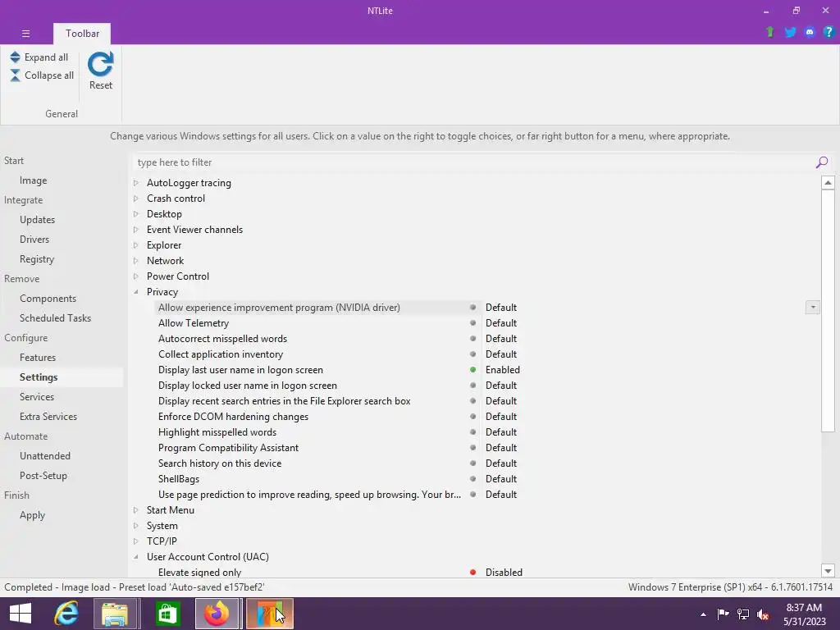Screen dimensions: 840x630
Task: Click the muted volume tray icon
Action: (x=763, y=614)
